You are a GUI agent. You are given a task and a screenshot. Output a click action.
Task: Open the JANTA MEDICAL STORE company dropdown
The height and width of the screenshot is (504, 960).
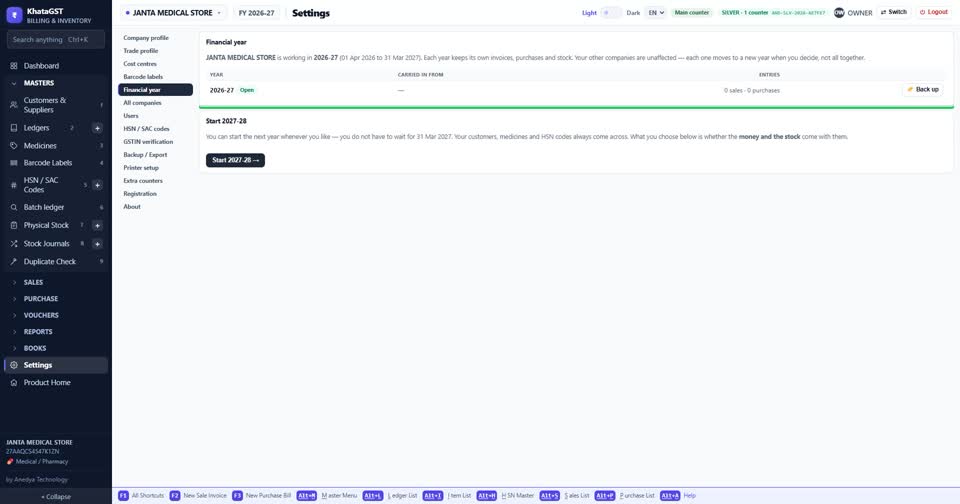[x=173, y=13]
